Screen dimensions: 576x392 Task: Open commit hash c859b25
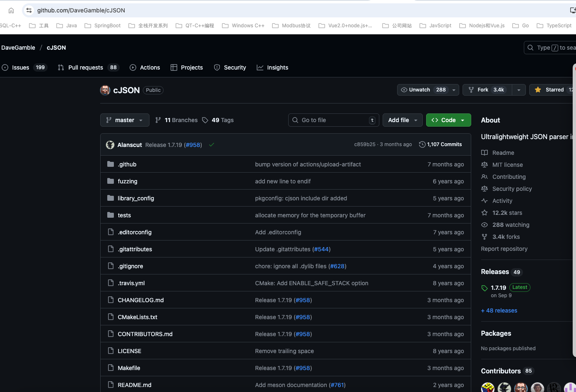click(x=365, y=144)
